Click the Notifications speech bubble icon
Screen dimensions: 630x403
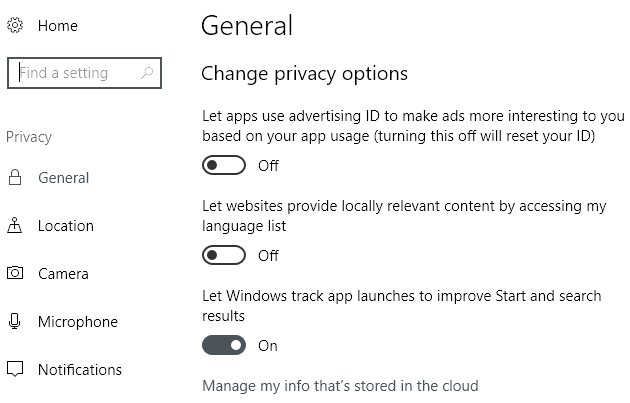click(x=15, y=370)
